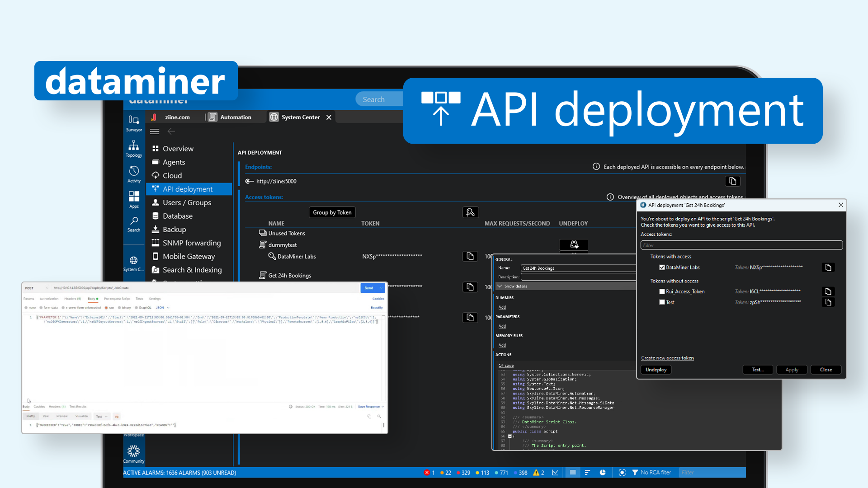
Task: Open the Activity sidebar icon
Action: [x=134, y=171]
